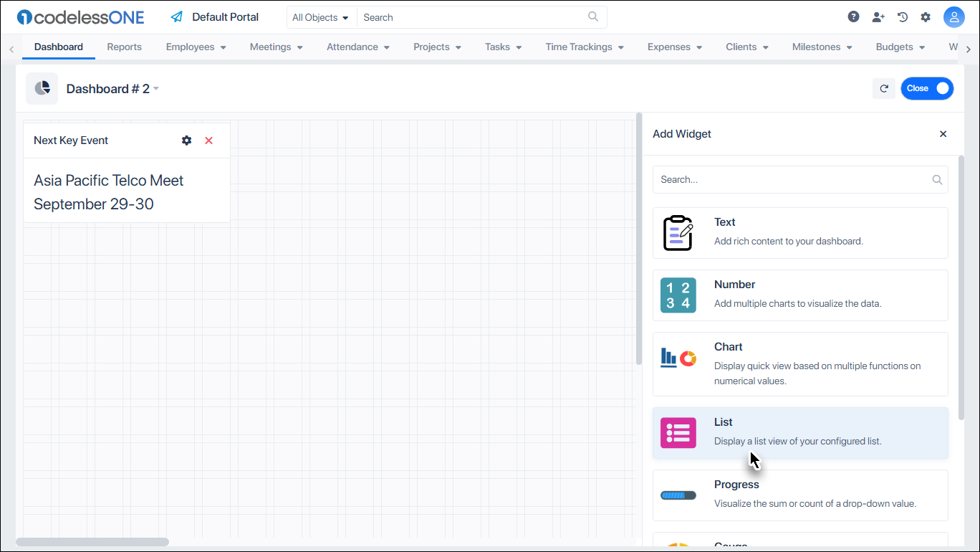Select the List widget icon

click(x=678, y=432)
